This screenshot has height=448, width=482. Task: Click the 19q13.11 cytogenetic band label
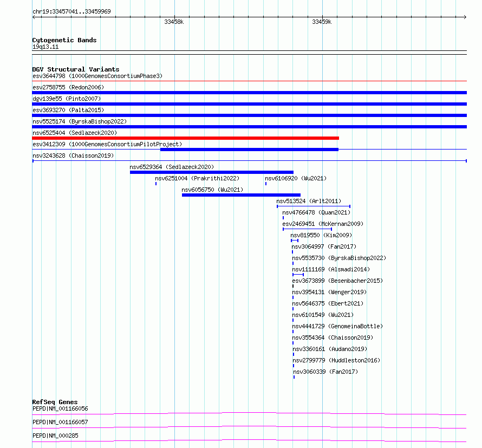tap(45, 47)
